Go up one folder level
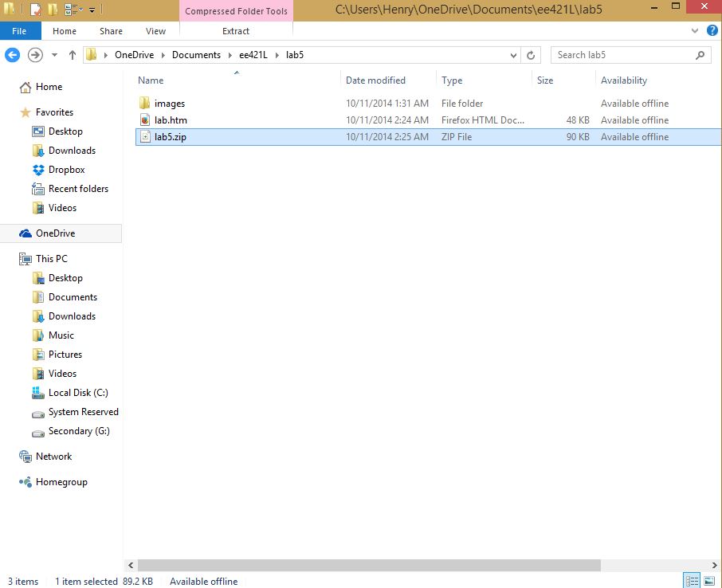Image resolution: width=722 pixels, height=588 pixels. [73, 55]
